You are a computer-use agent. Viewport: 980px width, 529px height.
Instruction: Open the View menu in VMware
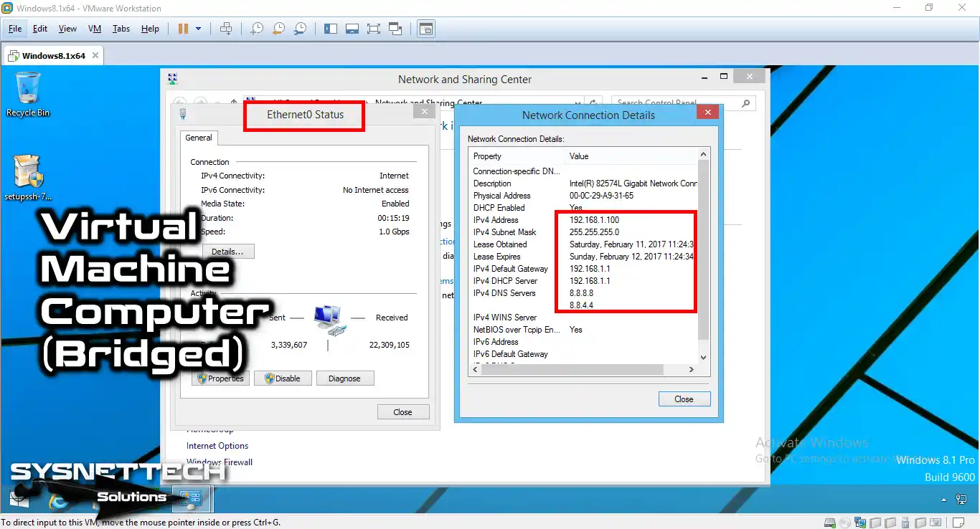[x=67, y=29]
